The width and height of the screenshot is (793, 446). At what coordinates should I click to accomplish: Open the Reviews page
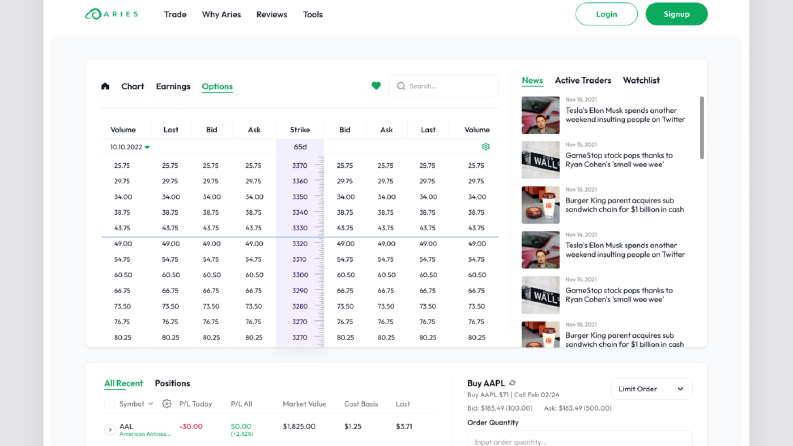(x=272, y=14)
